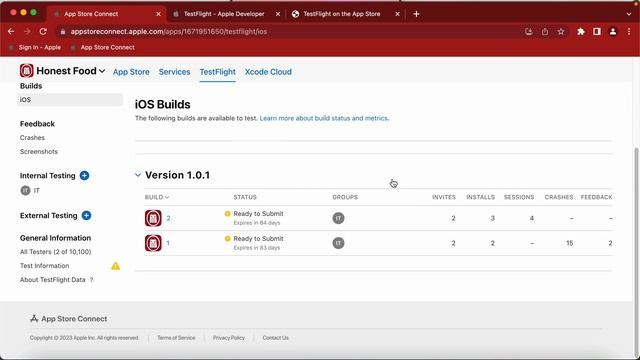This screenshot has width=640, height=360.
Task: Click the IT group avatar in sidebar
Action: point(25,190)
